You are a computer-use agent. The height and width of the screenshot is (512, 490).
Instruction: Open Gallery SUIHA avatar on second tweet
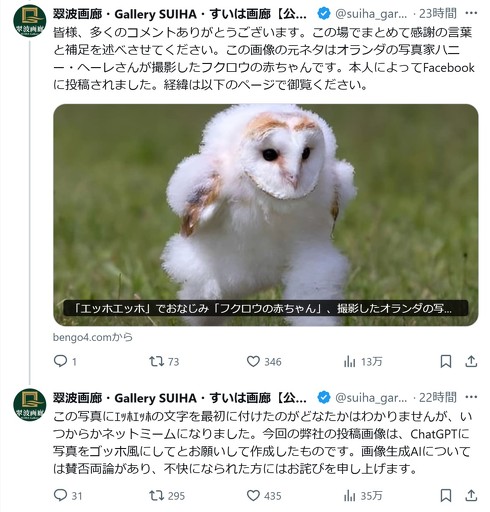point(29,405)
